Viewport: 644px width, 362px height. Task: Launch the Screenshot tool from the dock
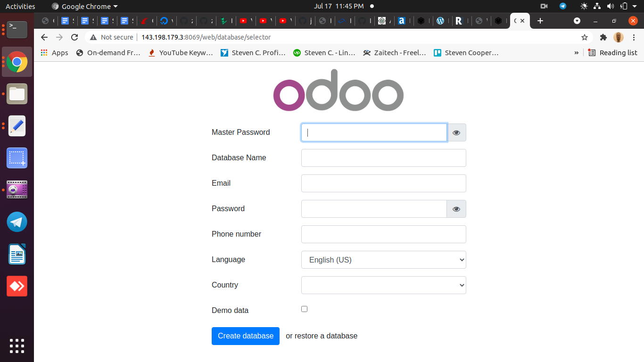17,158
